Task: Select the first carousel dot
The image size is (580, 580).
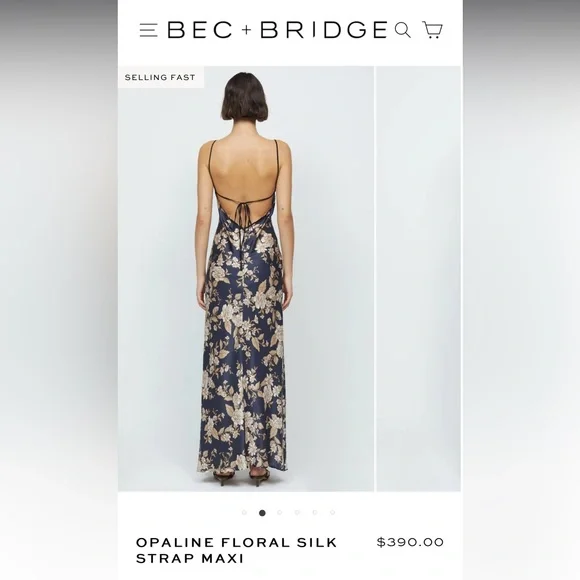Action: [x=244, y=513]
